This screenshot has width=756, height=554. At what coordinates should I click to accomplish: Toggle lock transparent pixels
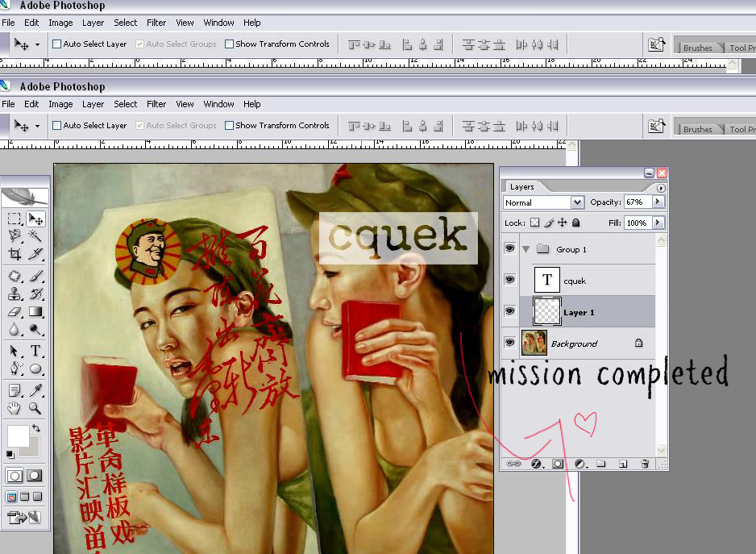click(534, 223)
